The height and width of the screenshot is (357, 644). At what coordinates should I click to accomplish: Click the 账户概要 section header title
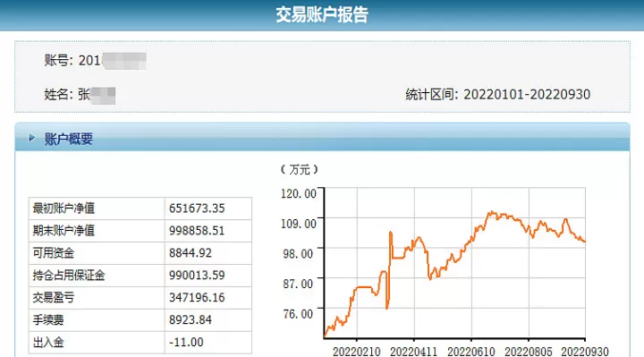69,139
